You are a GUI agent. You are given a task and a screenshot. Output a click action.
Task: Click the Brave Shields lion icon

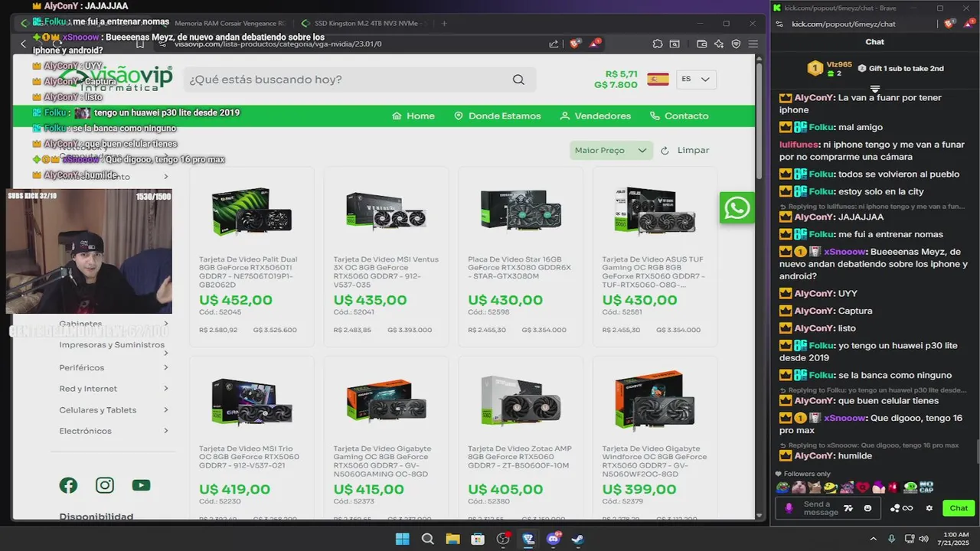[574, 44]
